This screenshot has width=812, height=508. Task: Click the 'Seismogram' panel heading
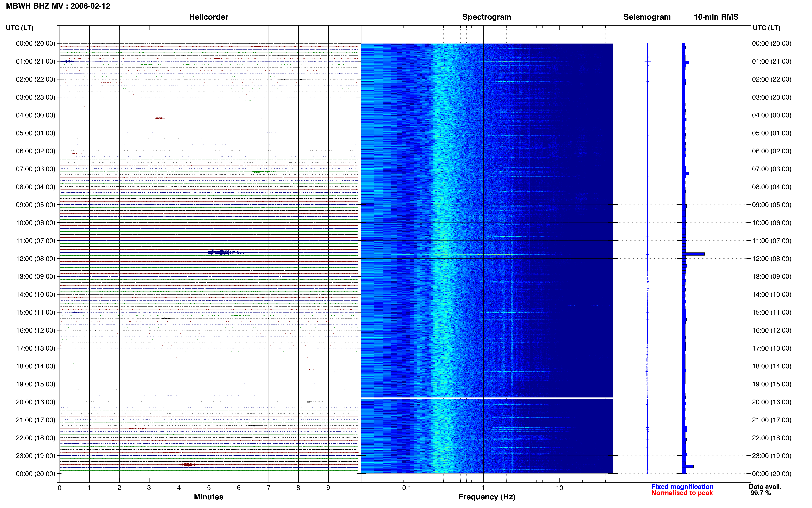[x=647, y=17]
